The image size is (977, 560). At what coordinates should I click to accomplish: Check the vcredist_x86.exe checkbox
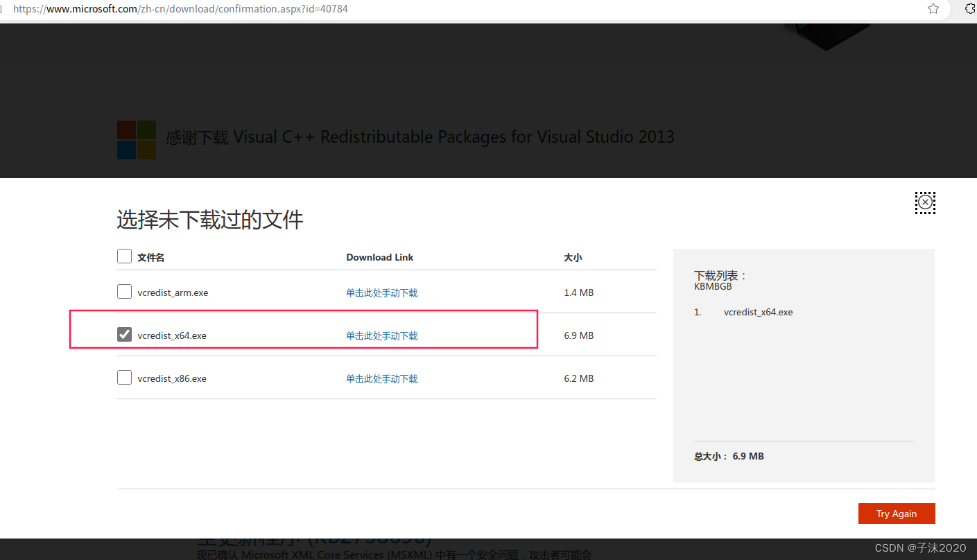click(x=124, y=378)
